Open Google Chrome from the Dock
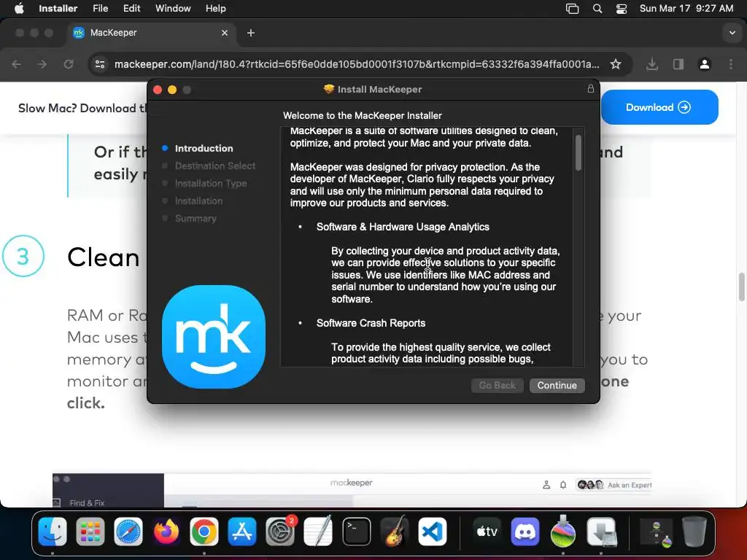Viewport: 747px width, 560px height. [x=204, y=532]
